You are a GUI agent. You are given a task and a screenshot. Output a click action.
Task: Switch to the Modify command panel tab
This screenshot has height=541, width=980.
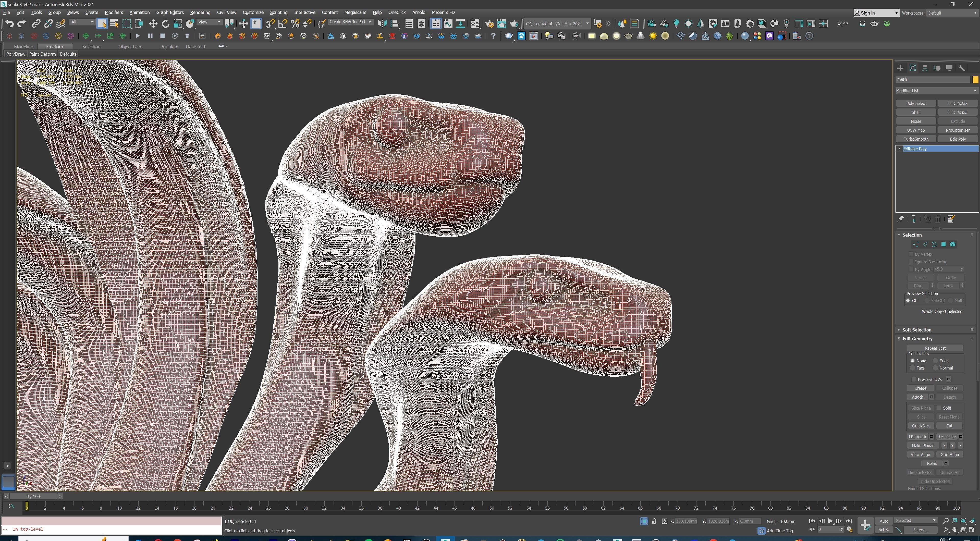coord(912,68)
